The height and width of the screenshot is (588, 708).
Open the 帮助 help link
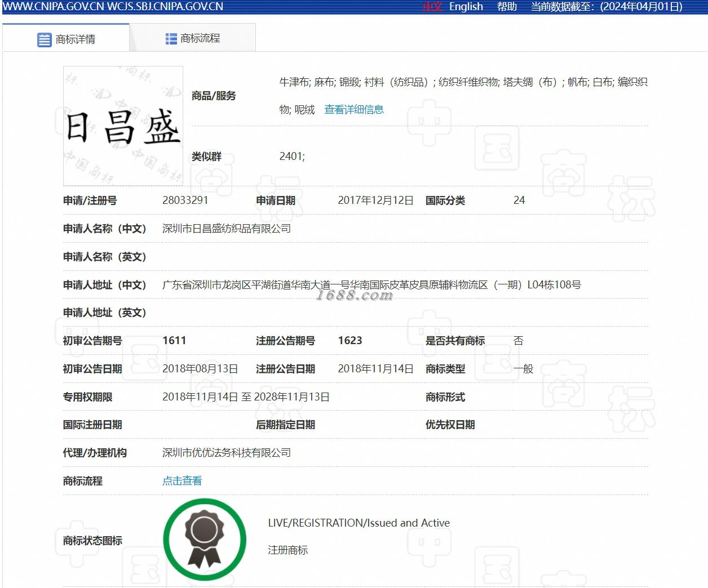click(507, 7)
